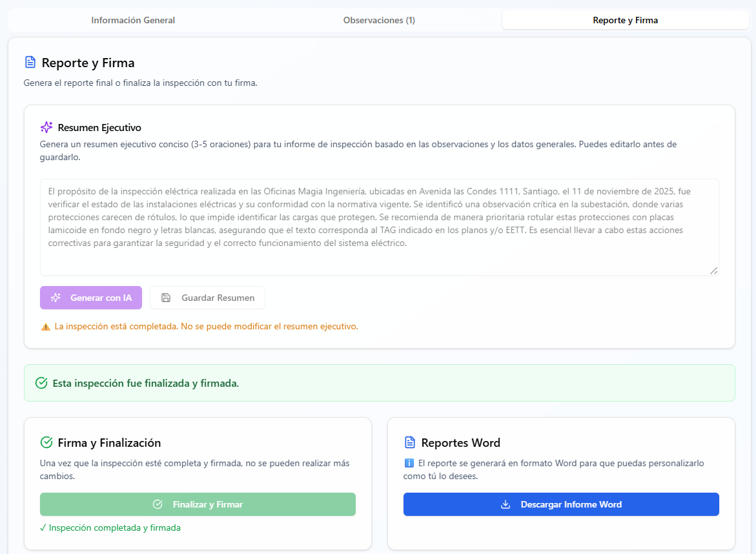This screenshot has height=554, width=756.
Task: Click the purple sparkle icon next to Resumen Ejecutivo
Action: (x=46, y=127)
